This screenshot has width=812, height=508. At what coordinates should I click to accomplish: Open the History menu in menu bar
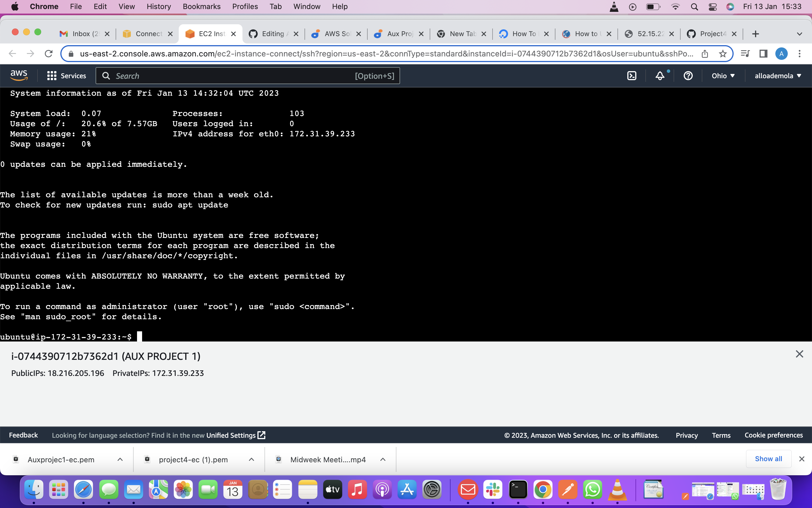tap(159, 6)
